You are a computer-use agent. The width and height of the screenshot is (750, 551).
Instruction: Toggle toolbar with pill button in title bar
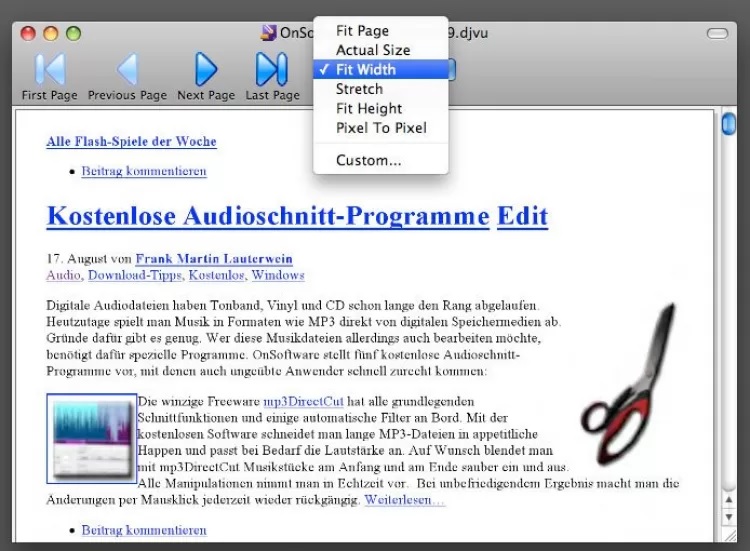(717, 33)
